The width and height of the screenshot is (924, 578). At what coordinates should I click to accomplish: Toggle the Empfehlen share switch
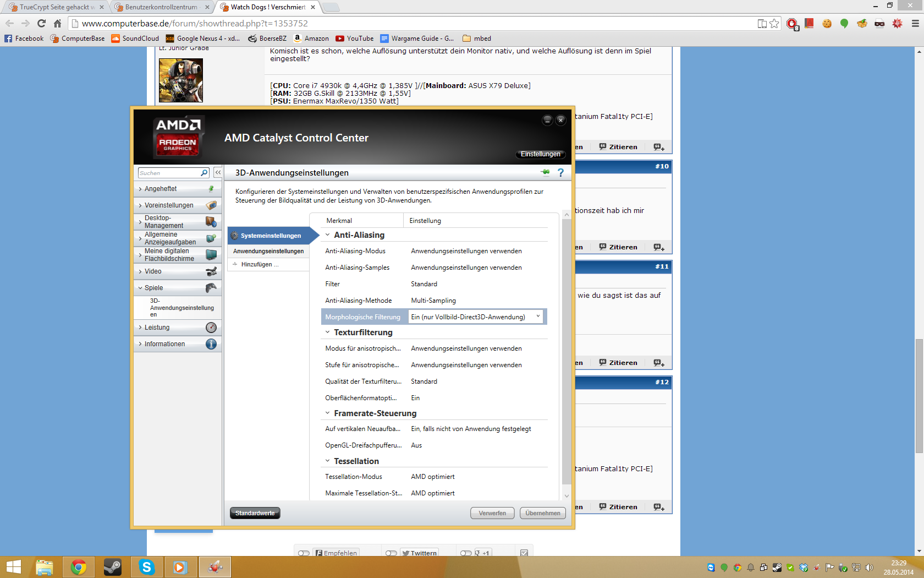(304, 553)
